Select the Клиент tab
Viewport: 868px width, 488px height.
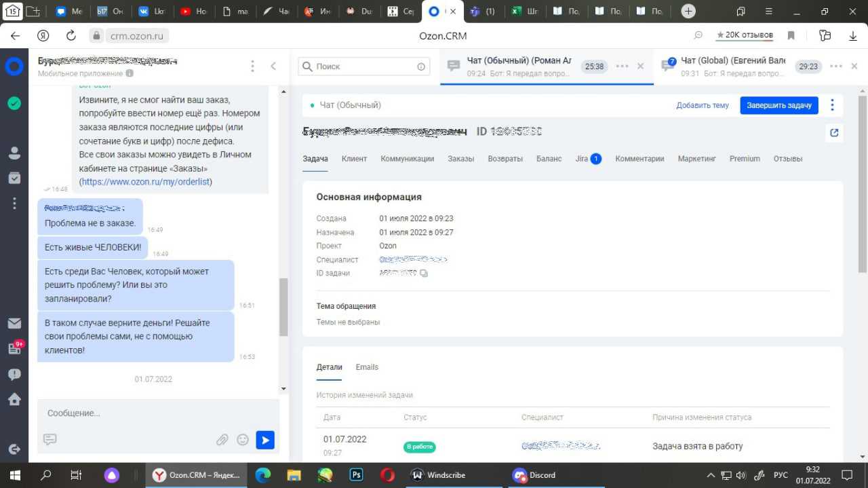(x=354, y=159)
